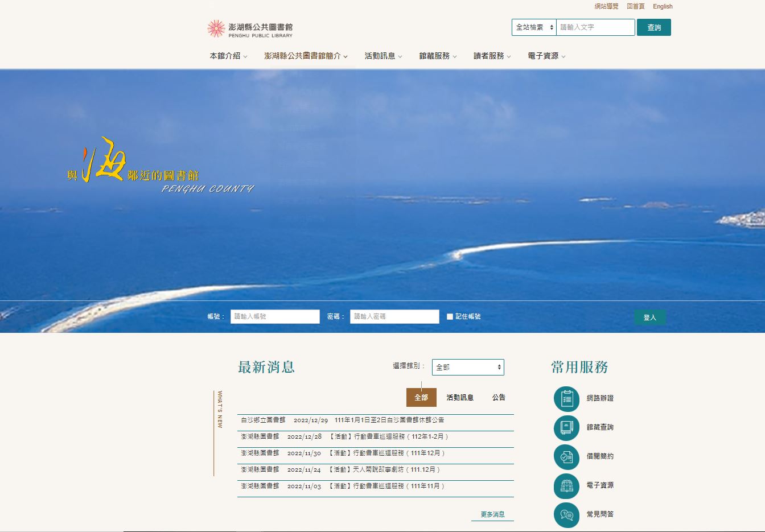The width and height of the screenshot is (765, 532).
Task: Switch to the English site
Action: pos(663,6)
